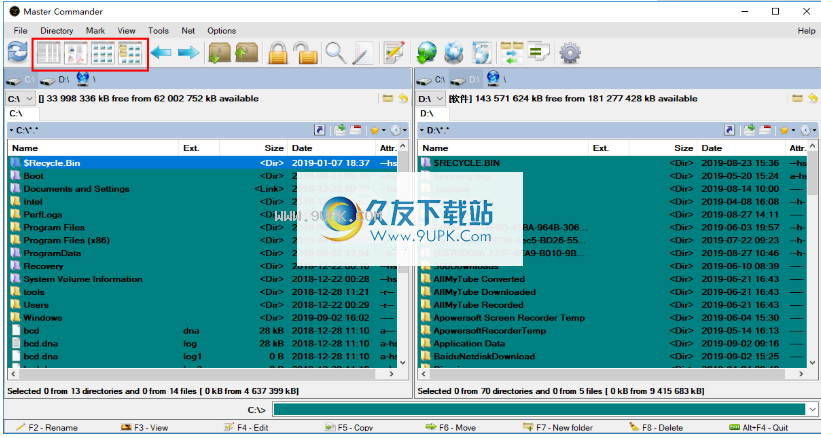
Task: Select the Program Files (x86) folder row
Action: click(203, 240)
